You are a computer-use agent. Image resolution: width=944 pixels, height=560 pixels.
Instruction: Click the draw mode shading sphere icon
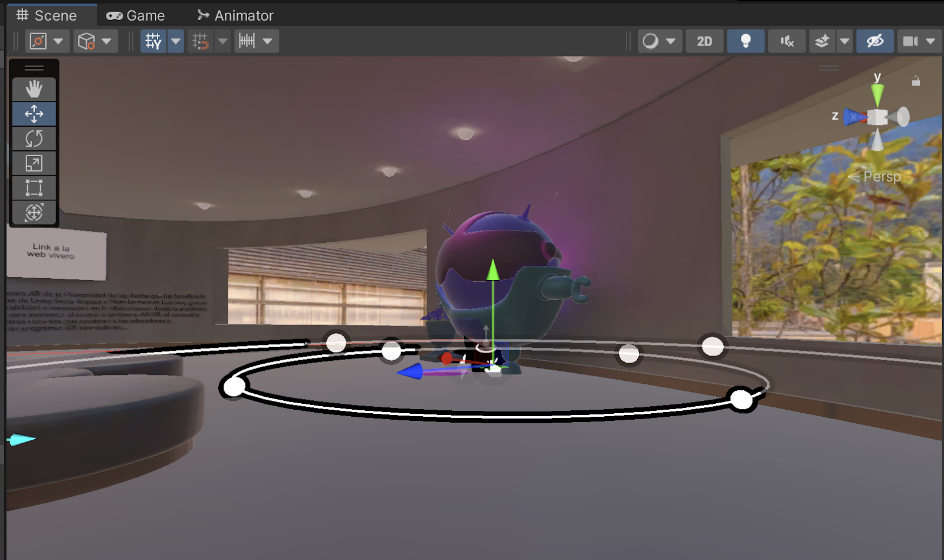650,41
